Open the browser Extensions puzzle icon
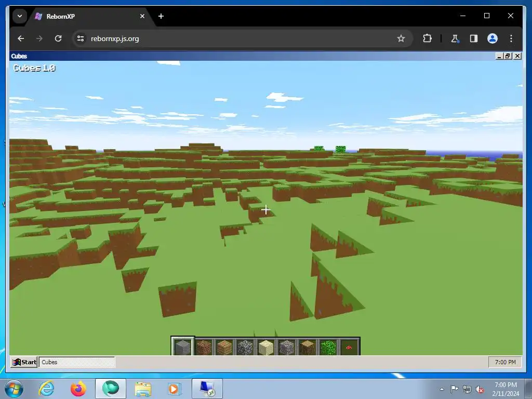532x399 pixels. point(427,38)
